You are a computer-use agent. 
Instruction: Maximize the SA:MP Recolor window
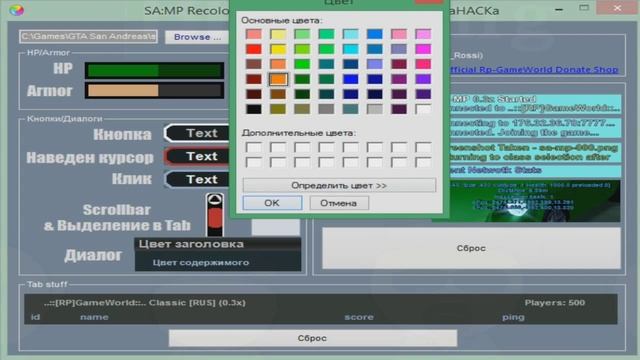tap(584, 8)
